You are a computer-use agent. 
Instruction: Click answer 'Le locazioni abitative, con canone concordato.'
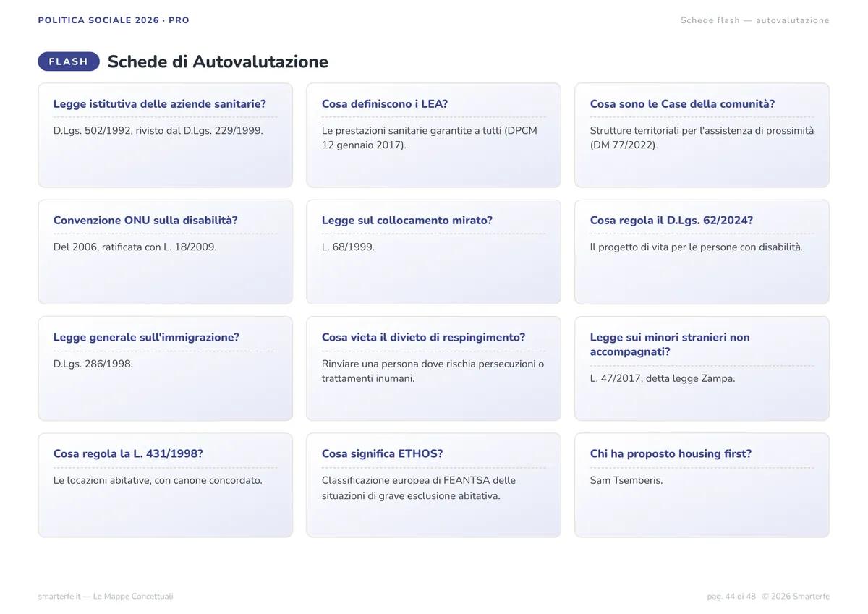coord(158,480)
